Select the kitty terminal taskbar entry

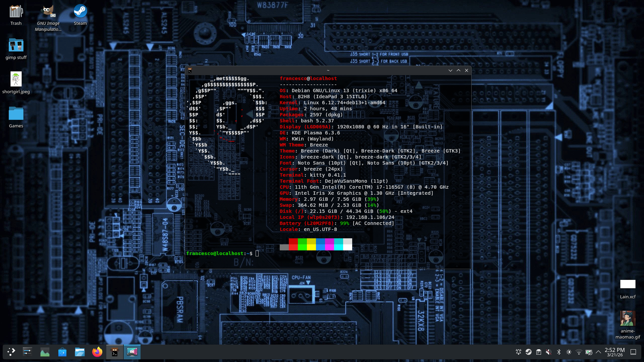pyautogui.click(x=115, y=352)
